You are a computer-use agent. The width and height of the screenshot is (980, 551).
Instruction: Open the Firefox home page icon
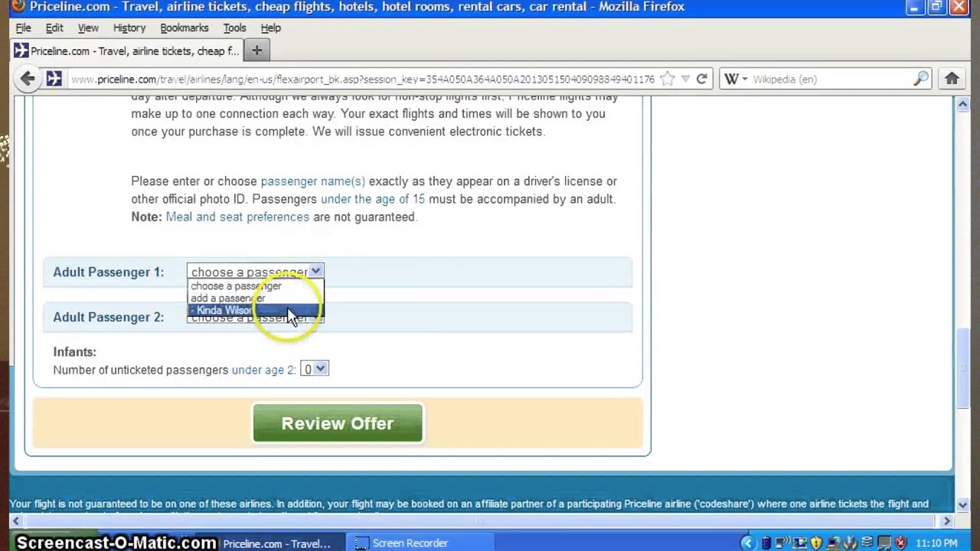point(952,79)
